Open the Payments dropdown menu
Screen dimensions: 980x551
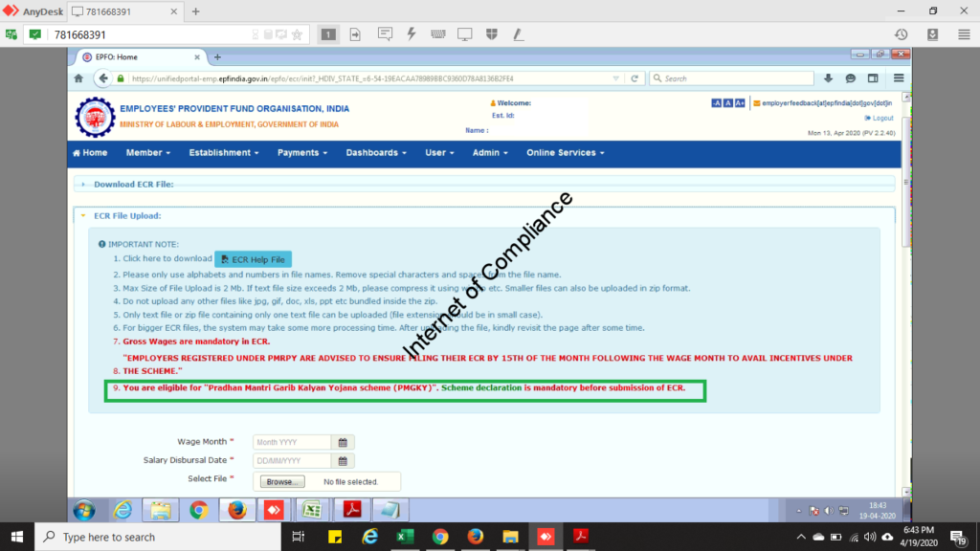pyautogui.click(x=302, y=153)
